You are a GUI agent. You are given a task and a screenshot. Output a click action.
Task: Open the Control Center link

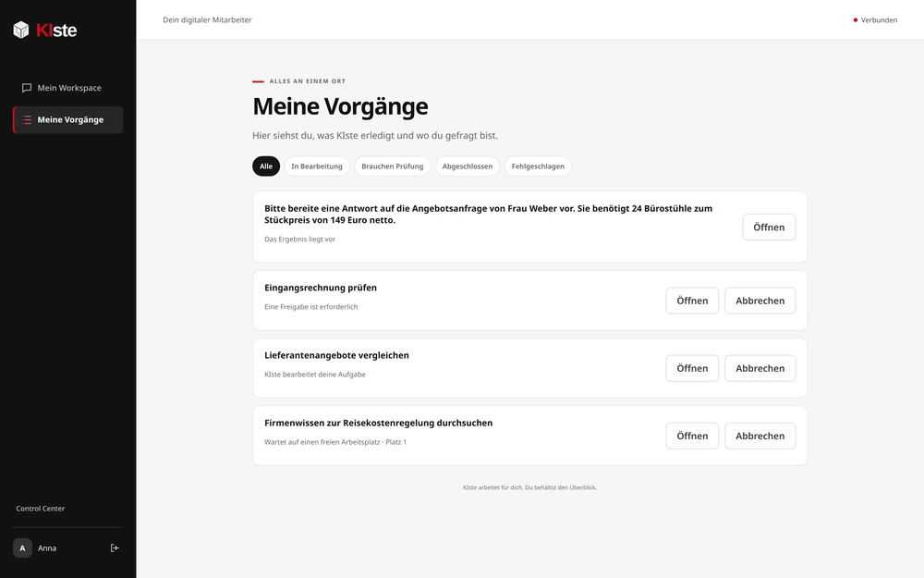[40, 509]
